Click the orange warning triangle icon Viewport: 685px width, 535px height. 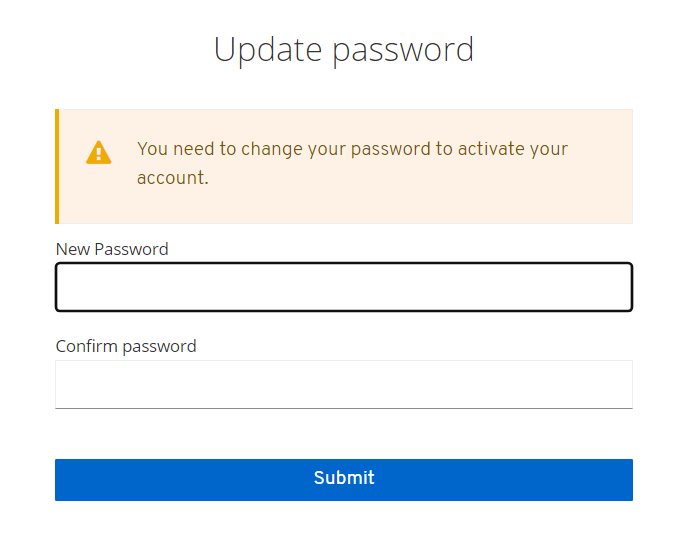tap(99, 153)
